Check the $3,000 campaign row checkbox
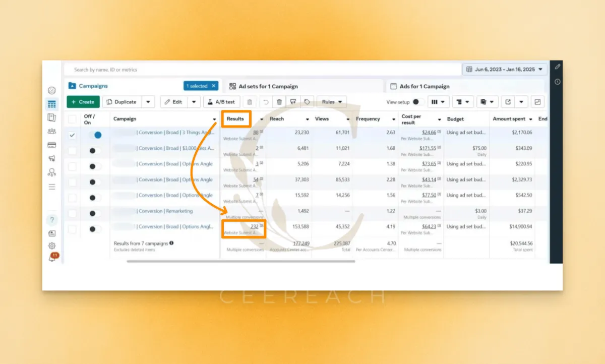 (x=72, y=151)
